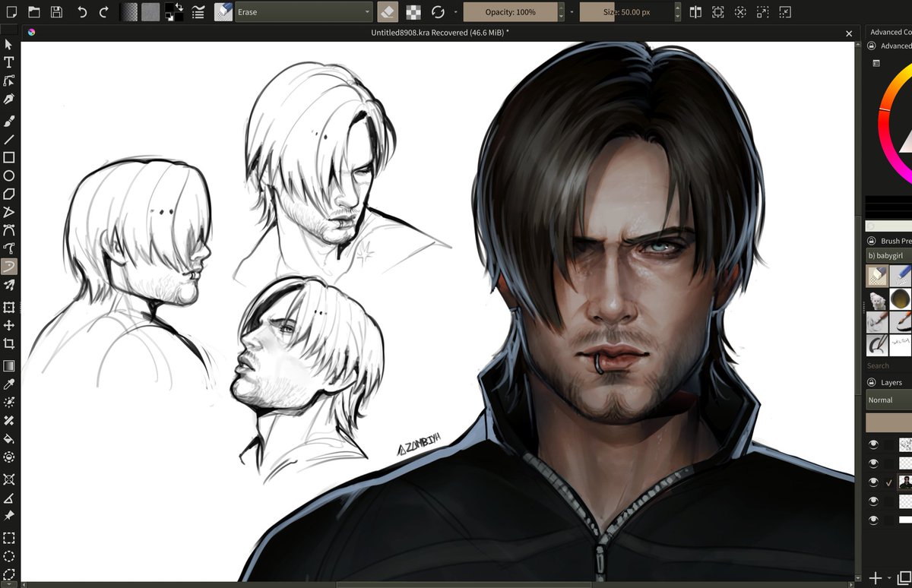Select the Crop tool

point(9,344)
